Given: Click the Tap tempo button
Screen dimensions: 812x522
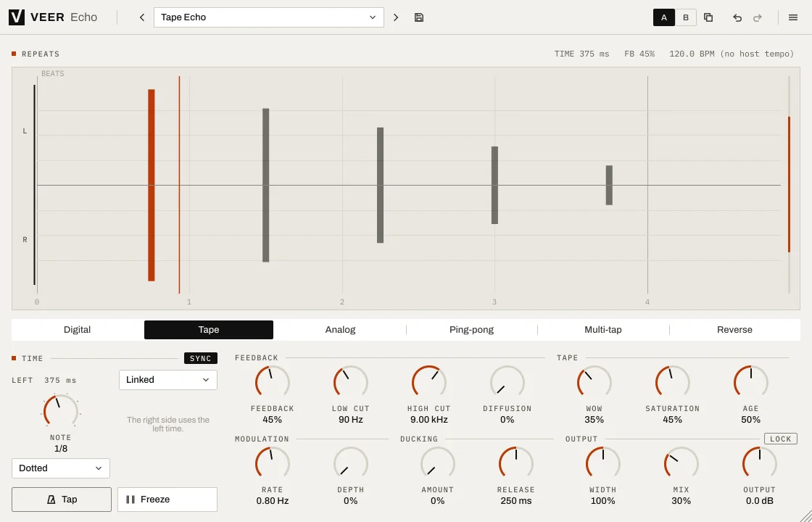Looking at the screenshot, I should [62, 500].
